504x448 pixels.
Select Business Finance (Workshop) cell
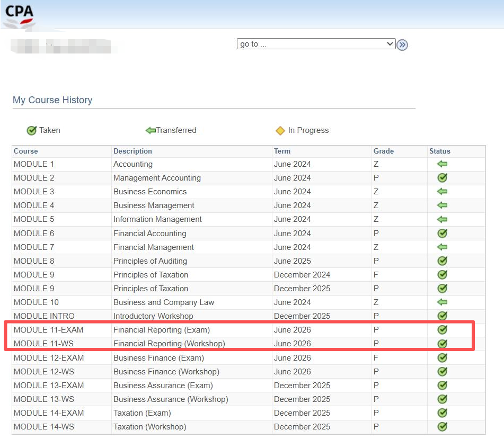tap(192, 372)
